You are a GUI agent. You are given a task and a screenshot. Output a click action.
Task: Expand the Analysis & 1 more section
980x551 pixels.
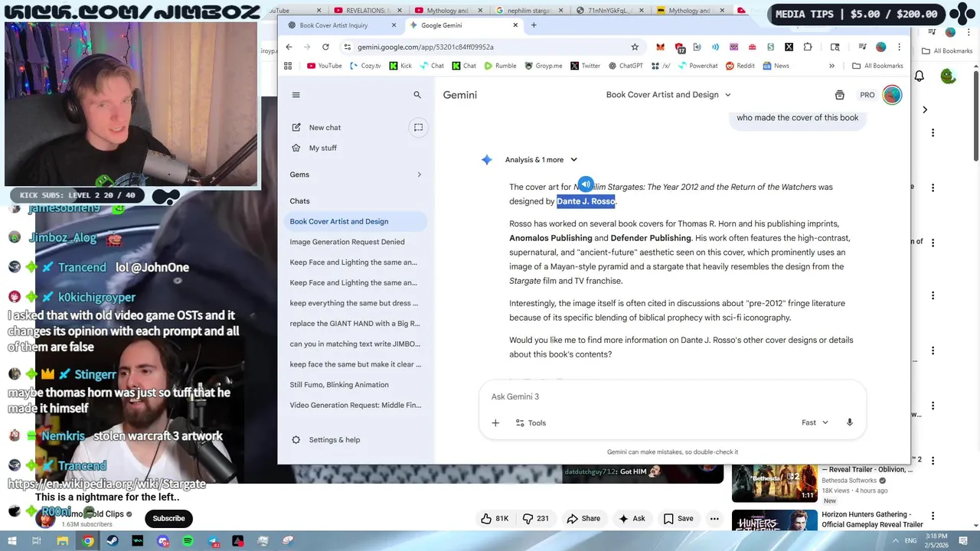coord(541,160)
